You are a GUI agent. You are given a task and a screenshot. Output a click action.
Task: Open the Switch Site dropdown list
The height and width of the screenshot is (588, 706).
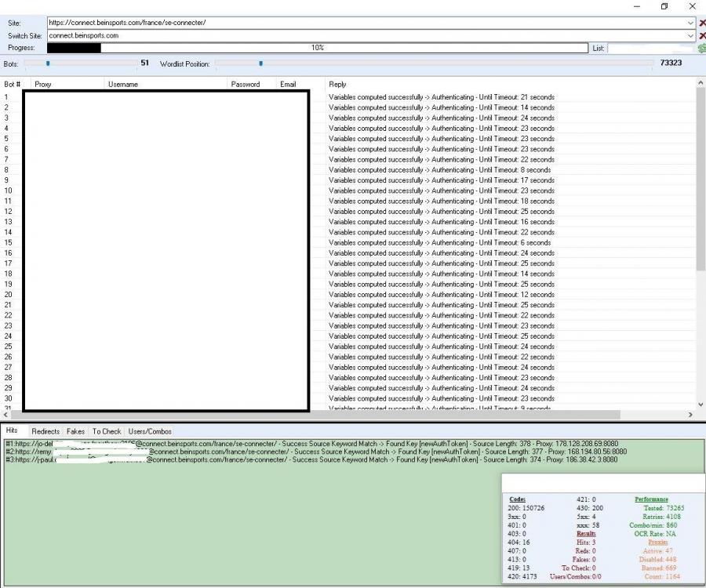[690, 35]
